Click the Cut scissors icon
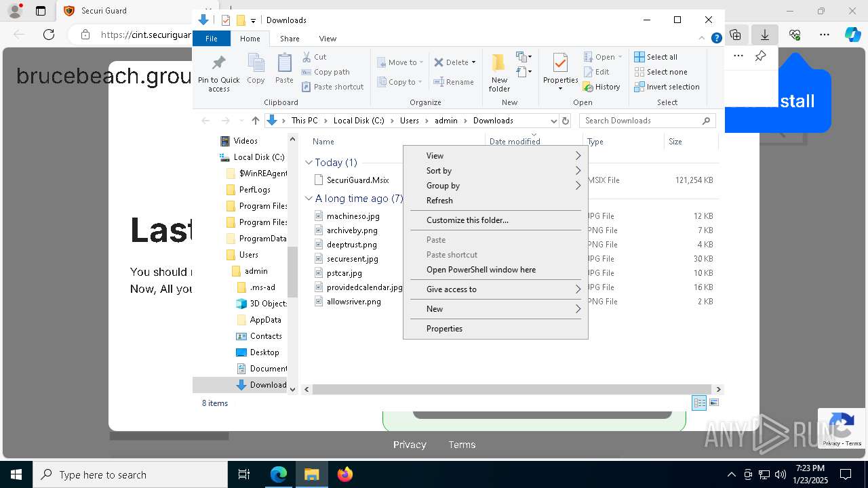868x488 pixels. [x=307, y=57]
